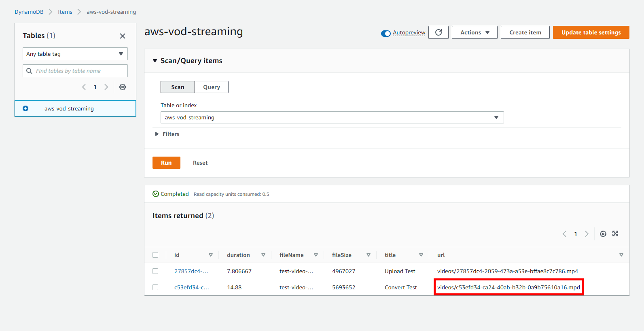
Task: Sort by url column arrow
Action: (x=621, y=255)
